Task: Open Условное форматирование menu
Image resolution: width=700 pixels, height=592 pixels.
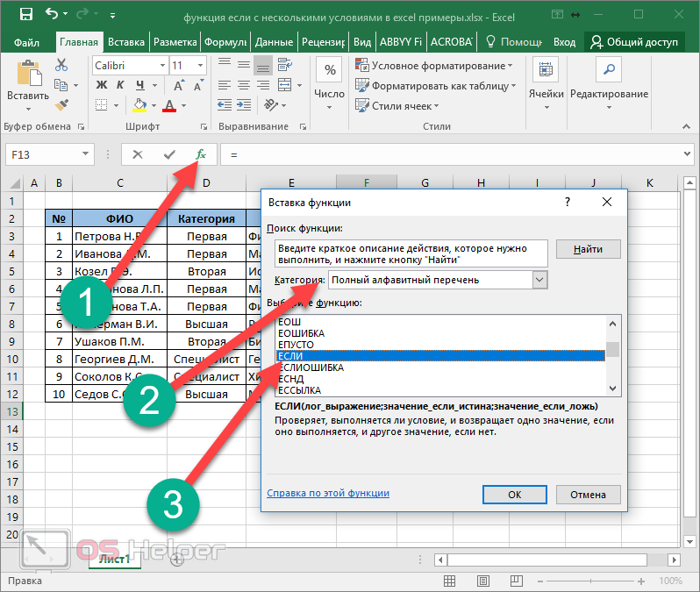Action: (x=434, y=66)
